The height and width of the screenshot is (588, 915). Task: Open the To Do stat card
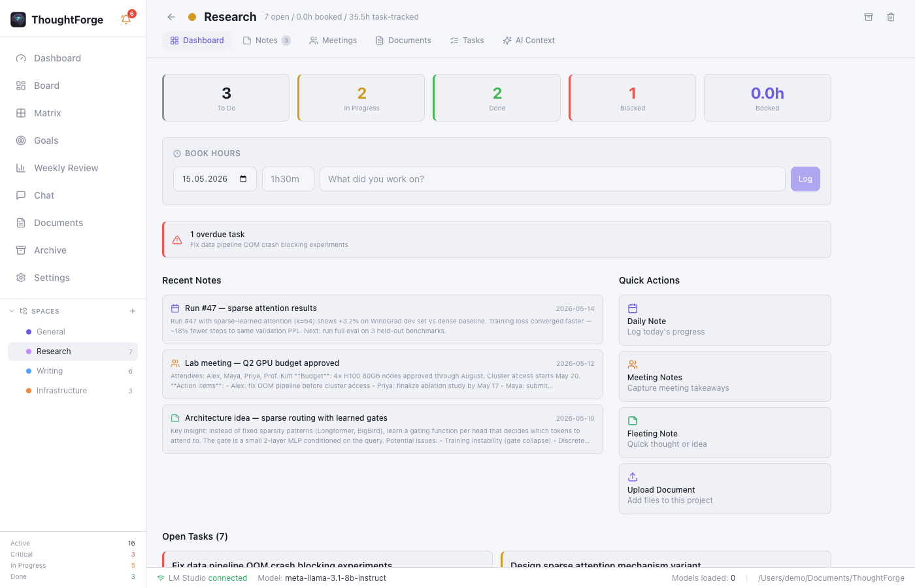tap(226, 98)
